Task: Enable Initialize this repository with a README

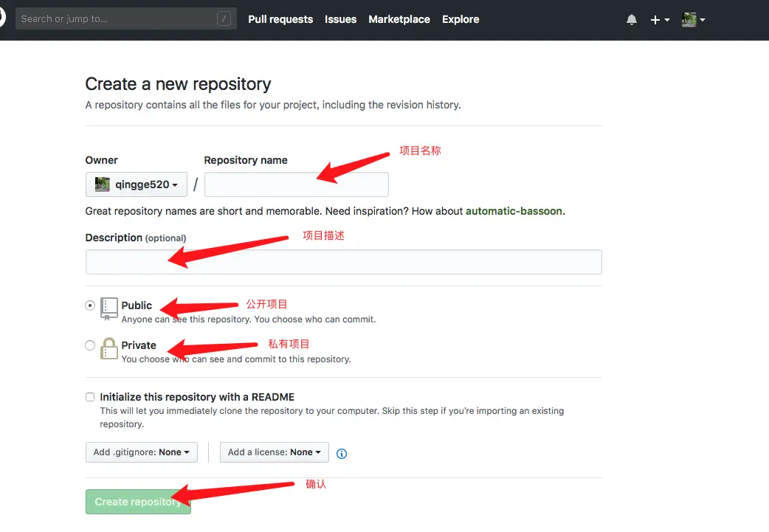Action: (x=90, y=397)
